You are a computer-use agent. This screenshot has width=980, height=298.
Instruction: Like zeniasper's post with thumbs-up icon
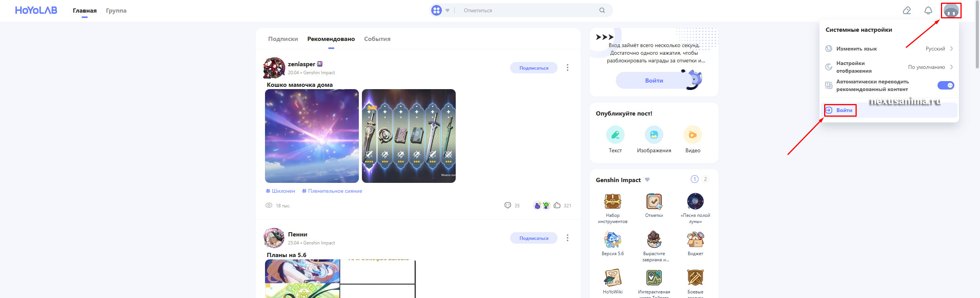[557, 205]
